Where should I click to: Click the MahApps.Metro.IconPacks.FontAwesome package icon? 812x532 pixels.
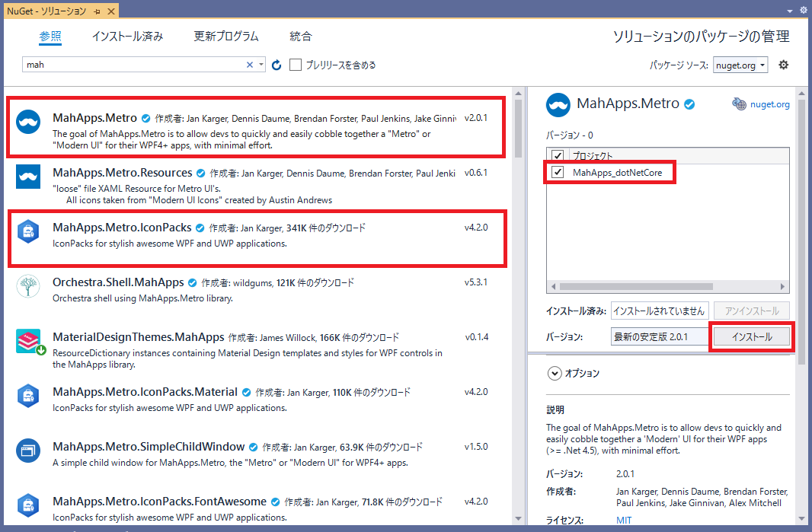coord(28,505)
